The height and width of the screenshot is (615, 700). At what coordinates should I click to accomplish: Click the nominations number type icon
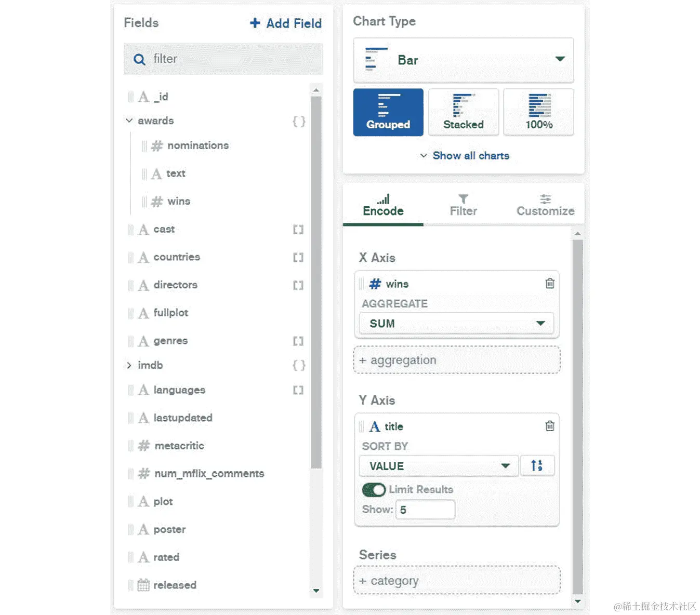click(x=157, y=146)
